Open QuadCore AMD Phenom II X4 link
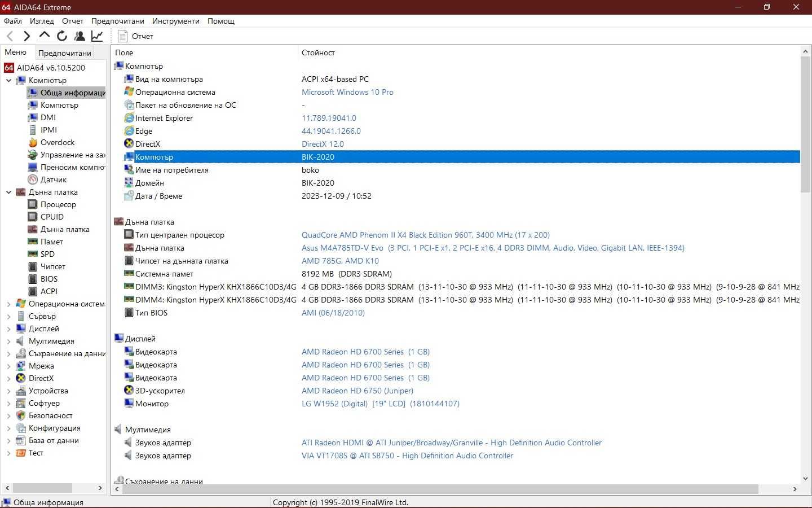The height and width of the screenshot is (508, 812). 426,235
